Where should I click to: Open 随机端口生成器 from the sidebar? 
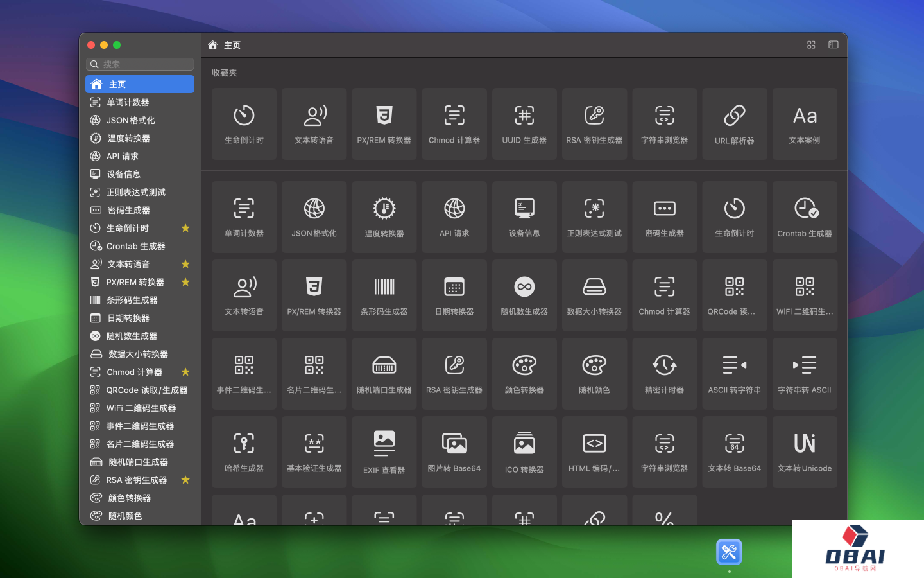tap(140, 462)
